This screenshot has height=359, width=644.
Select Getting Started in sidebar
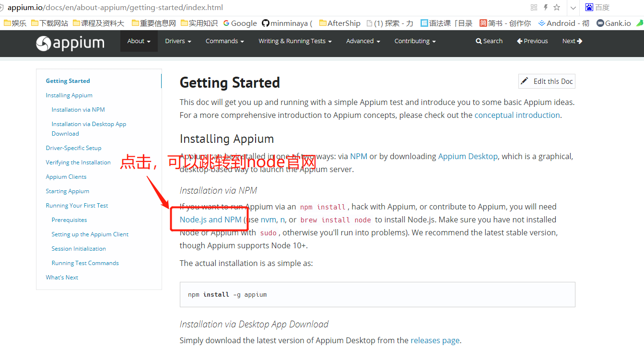[x=68, y=81]
